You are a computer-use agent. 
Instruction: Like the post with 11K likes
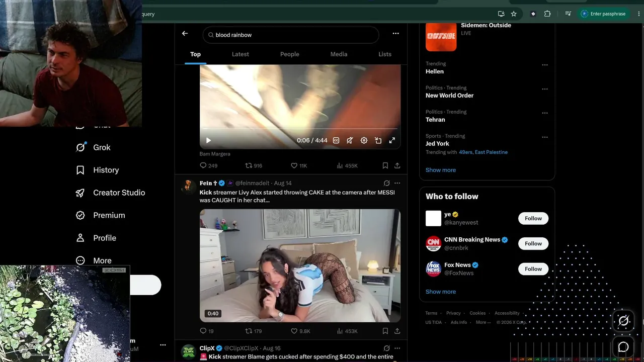(x=299, y=165)
